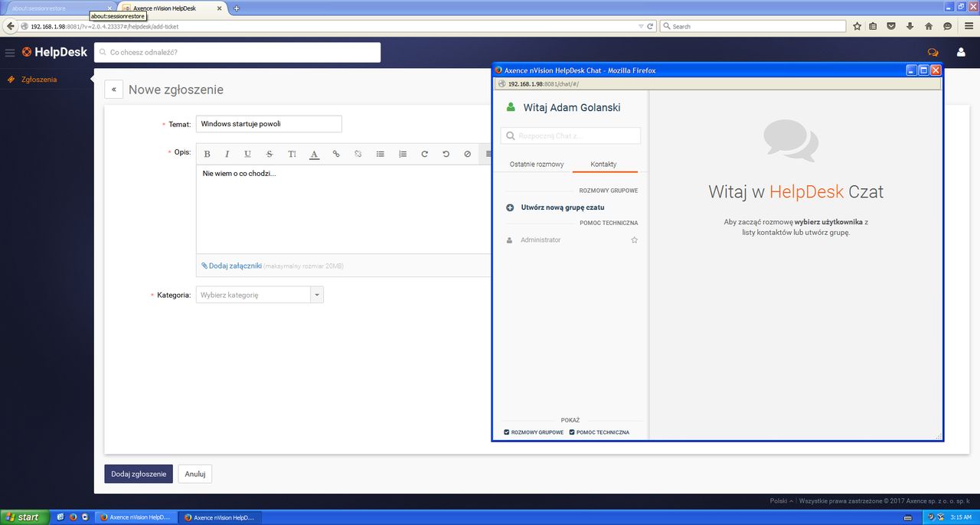This screenshot has height=525, width=980.
Task: Clear formatting with the circle-slash icon
Action: [467, 154]
